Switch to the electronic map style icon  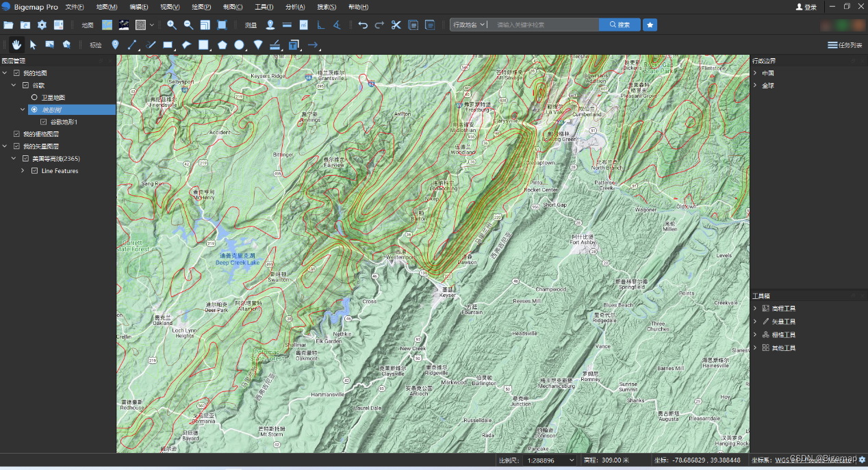tap(107, 25)
